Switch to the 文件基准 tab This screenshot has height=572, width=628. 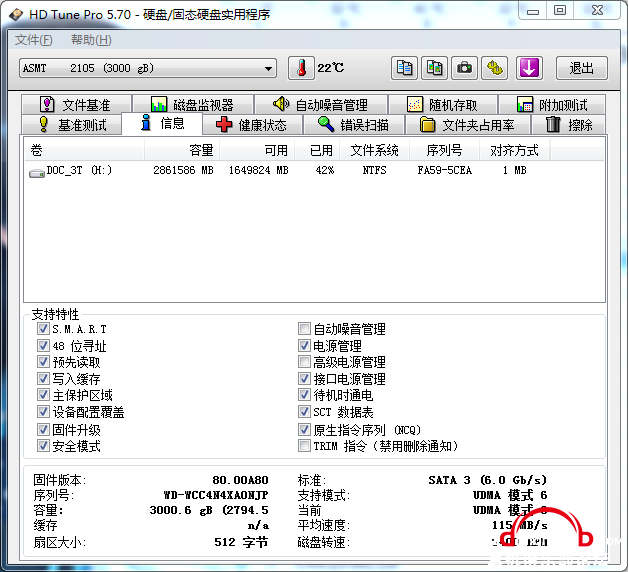(x=76, y=105)
